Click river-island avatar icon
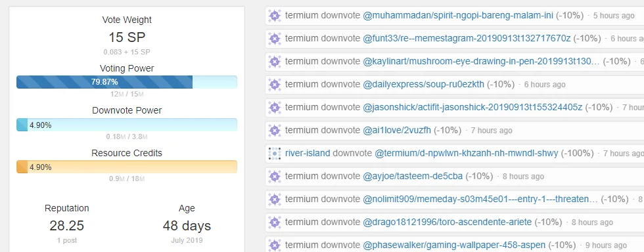 click(275, 154)
